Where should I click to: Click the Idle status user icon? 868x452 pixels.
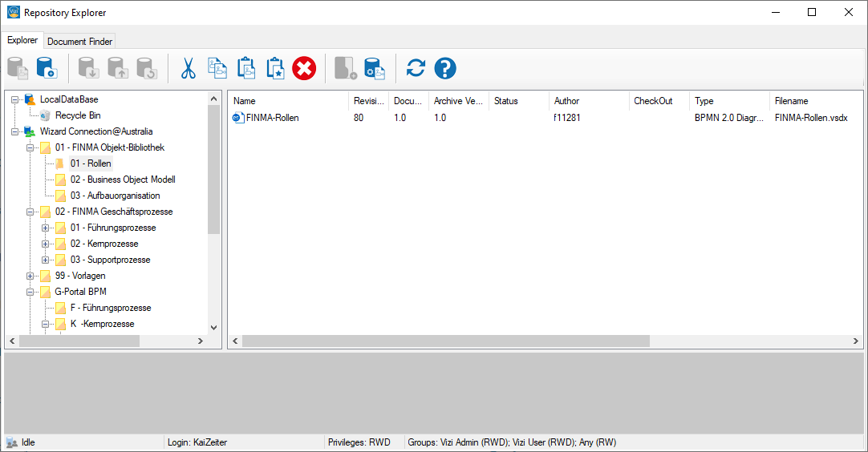coord(11,442)
